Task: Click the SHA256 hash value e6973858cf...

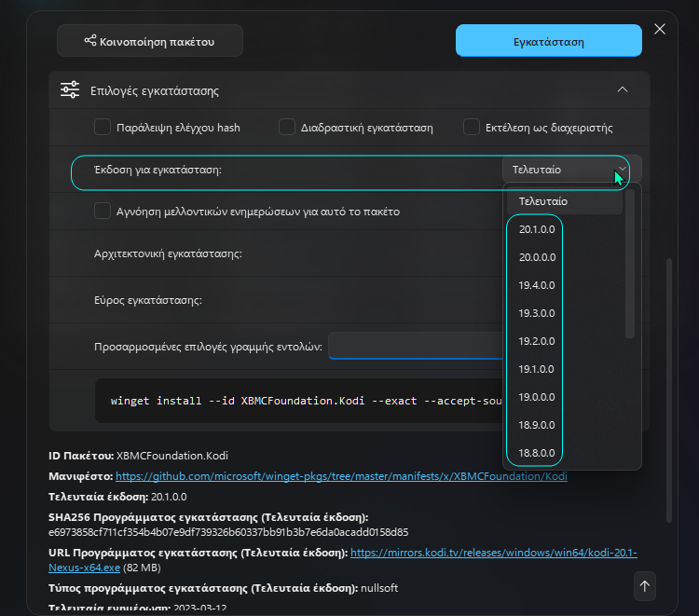Action: pos(228,532)
